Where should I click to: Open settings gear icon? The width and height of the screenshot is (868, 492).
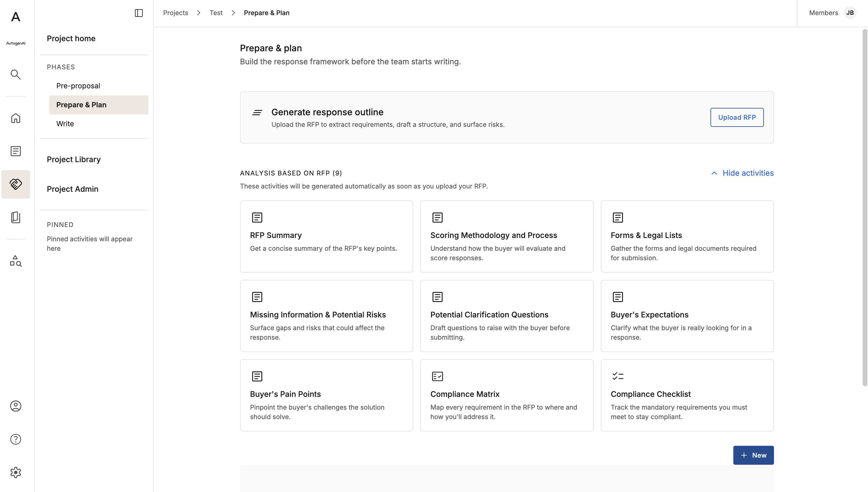pos(15,472)
